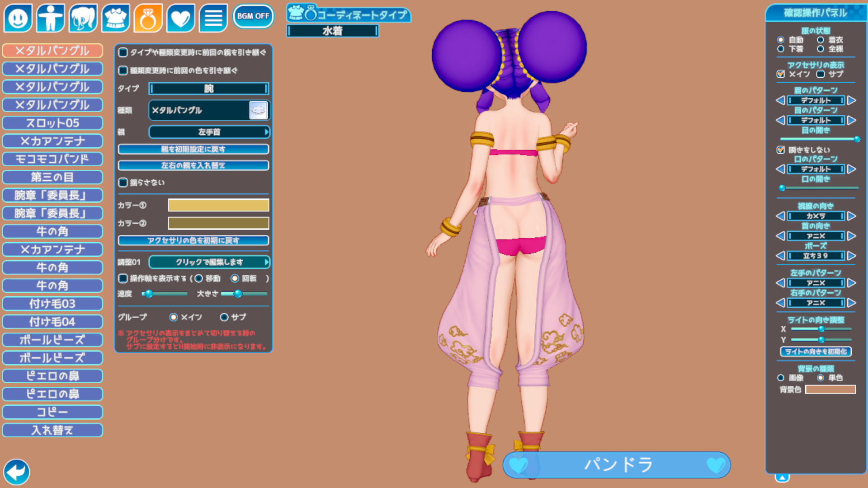Collapse the confirmation panel with bottom arrow
868x488 pixels.
click(783, 478)
